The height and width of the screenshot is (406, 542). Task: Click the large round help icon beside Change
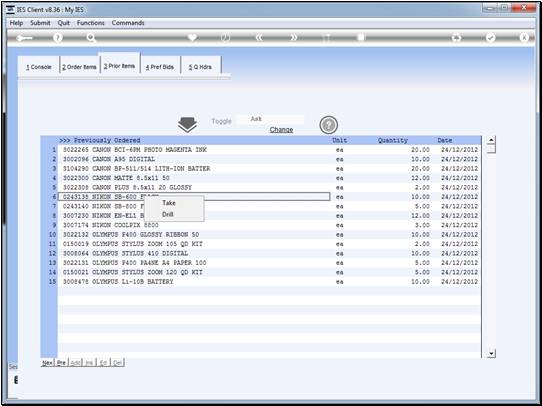pos(328,125)
